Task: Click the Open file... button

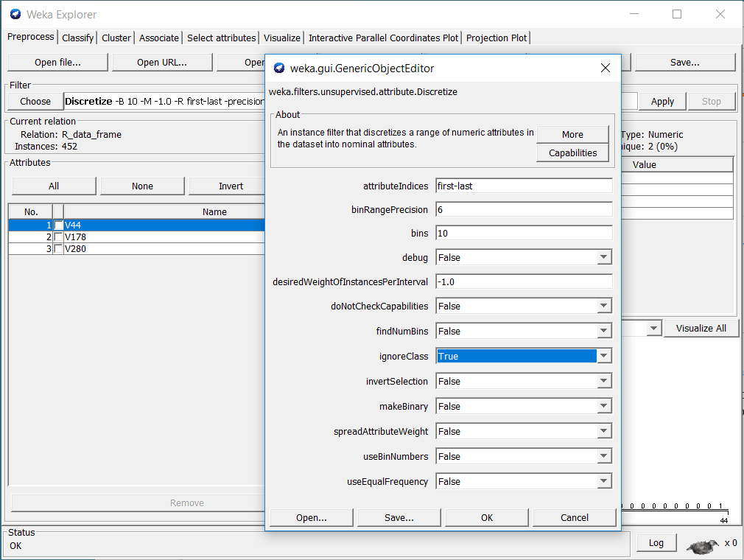Action: [58, 62]
